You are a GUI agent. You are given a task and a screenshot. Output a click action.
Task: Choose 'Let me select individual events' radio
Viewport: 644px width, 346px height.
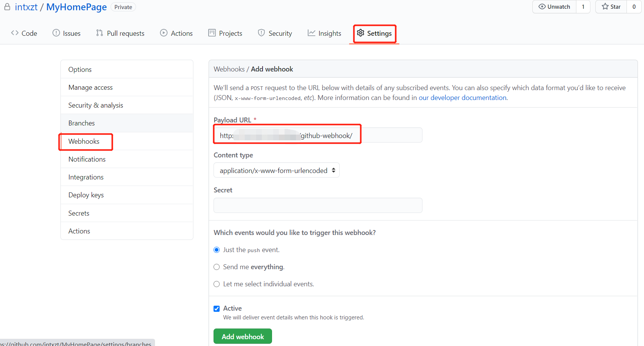(x=217, y=284)
